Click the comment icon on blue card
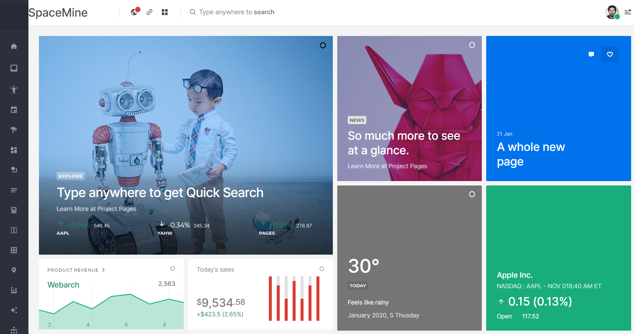 pyautogui.click(x=591, y=54)
